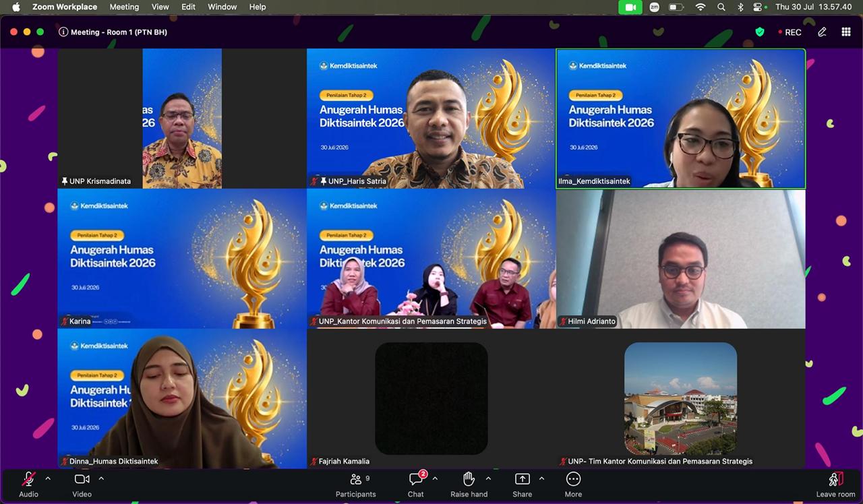Select UNP_Kantor Komunikasi dan Pemasaran Strategis tile
863x504 pixels.
[431, 259]
